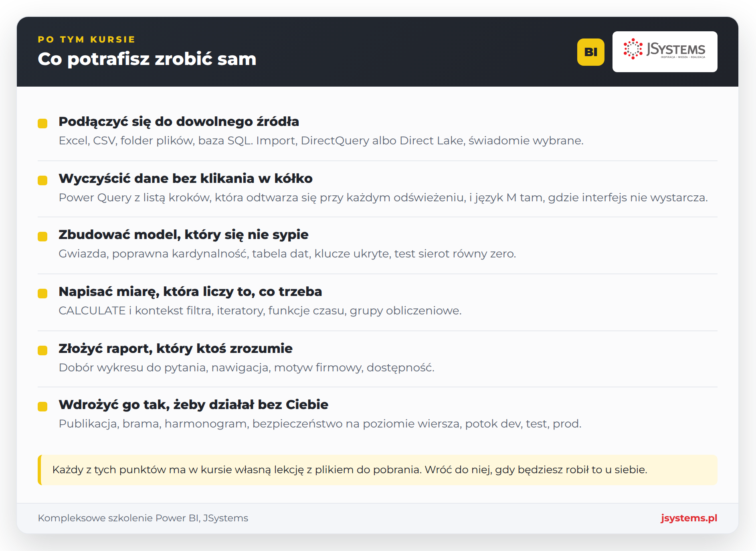Viewport: 756px width, 551px height.
Task: Open the jsystems.pl link in the footer
Action: (x=689, y=518)
